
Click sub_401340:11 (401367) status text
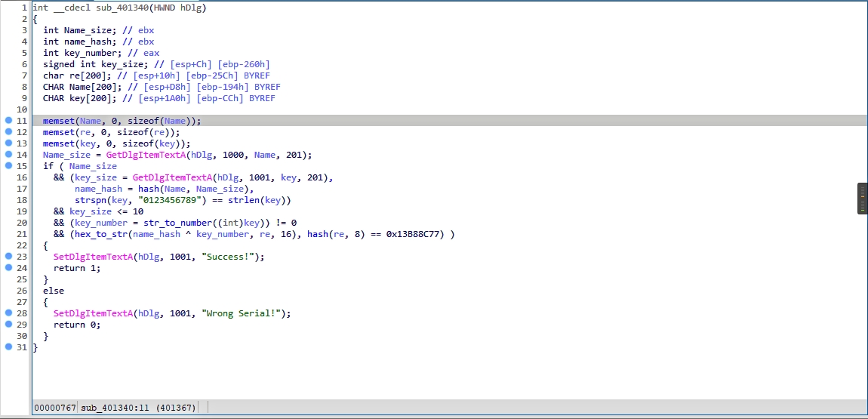coord(138,408)
